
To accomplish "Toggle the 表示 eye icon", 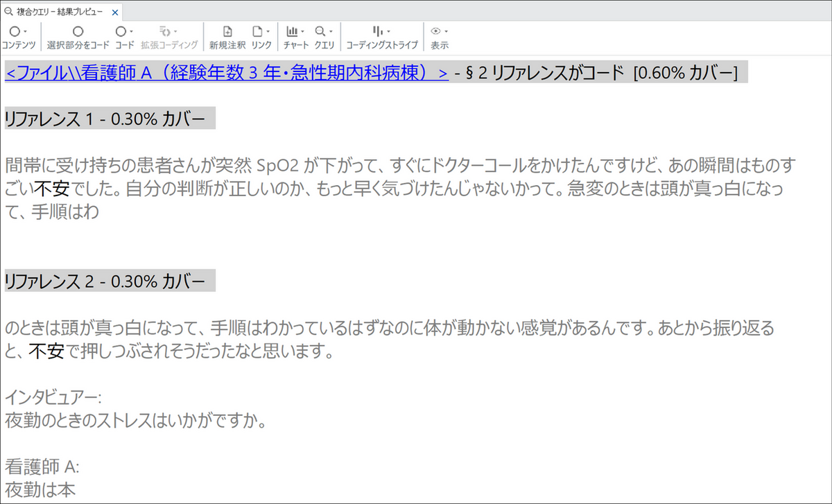I will (x=436, y=32).
